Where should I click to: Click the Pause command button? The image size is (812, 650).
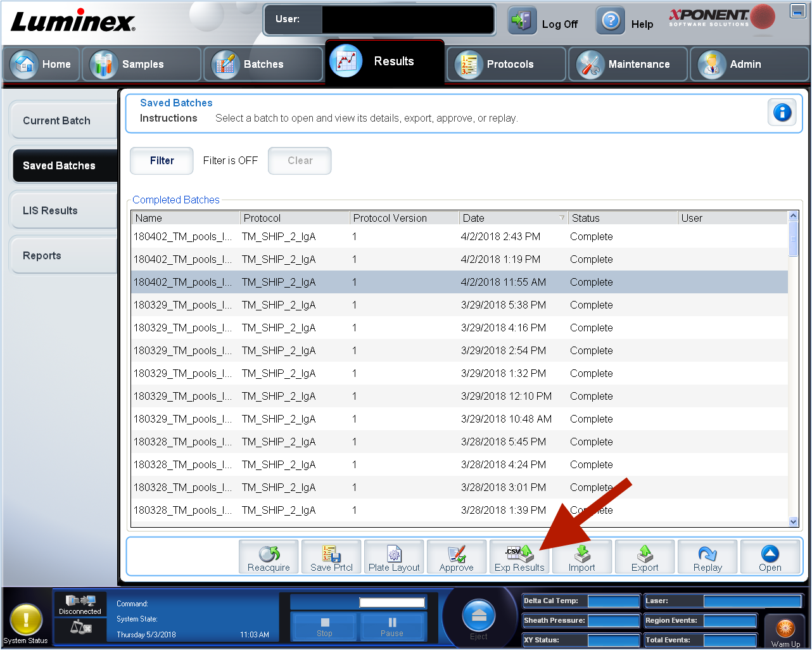[392, 627]
